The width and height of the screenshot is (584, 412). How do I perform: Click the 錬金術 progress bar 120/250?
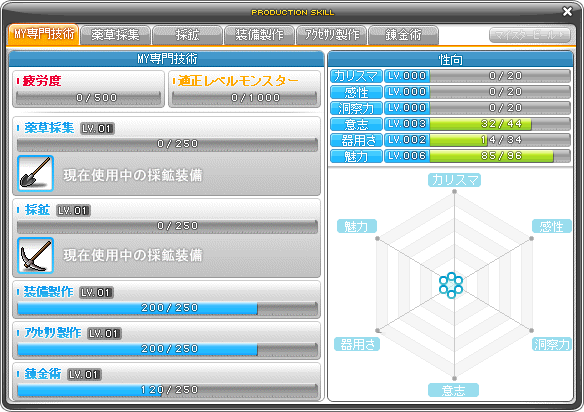167,390
